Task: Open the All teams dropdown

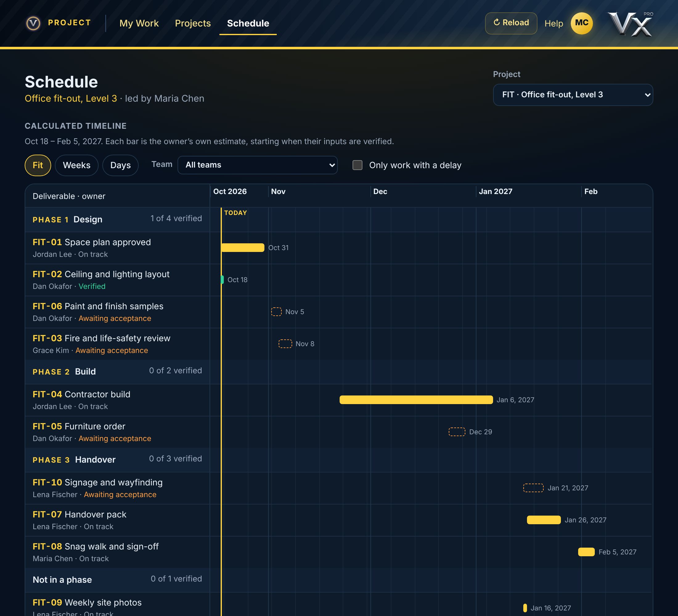Action: pos(257,165)
